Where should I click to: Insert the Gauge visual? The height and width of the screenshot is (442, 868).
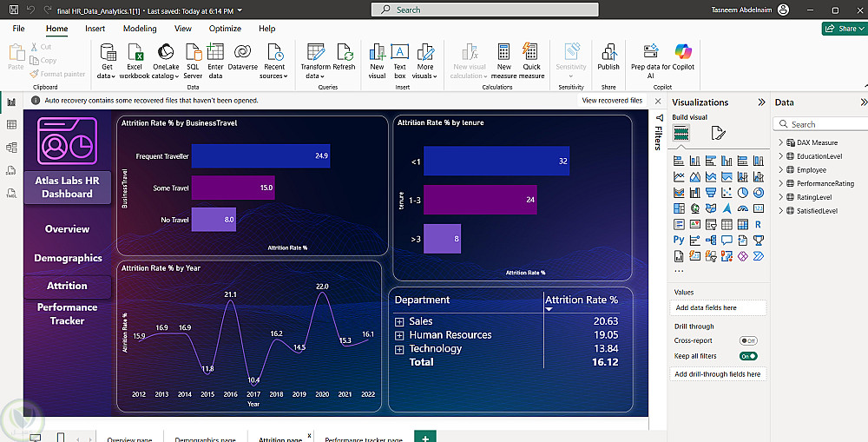[x=743, y=208]
